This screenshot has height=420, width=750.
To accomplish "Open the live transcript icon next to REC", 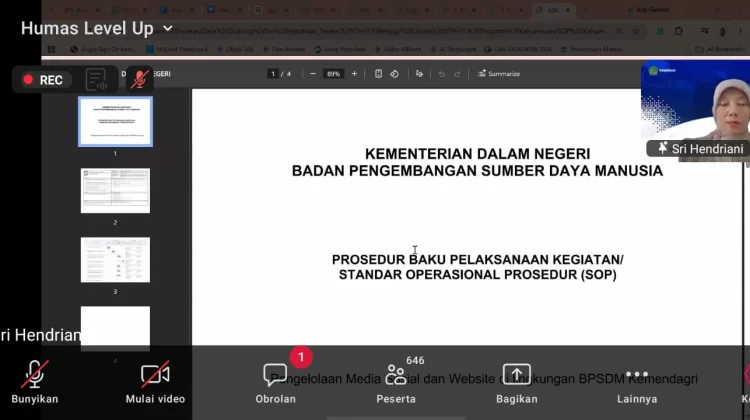I will 96,79.
